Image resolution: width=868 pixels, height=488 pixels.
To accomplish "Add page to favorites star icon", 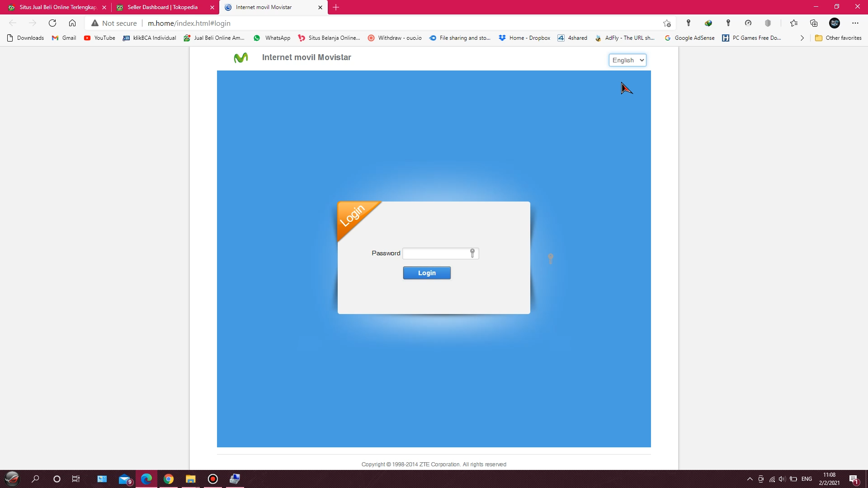I will click(667, 23).
